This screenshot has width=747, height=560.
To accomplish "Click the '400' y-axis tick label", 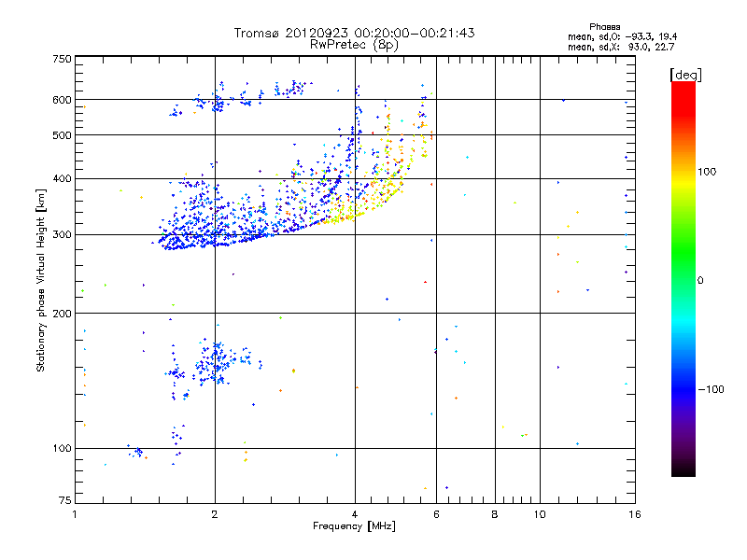I will 62,178.
